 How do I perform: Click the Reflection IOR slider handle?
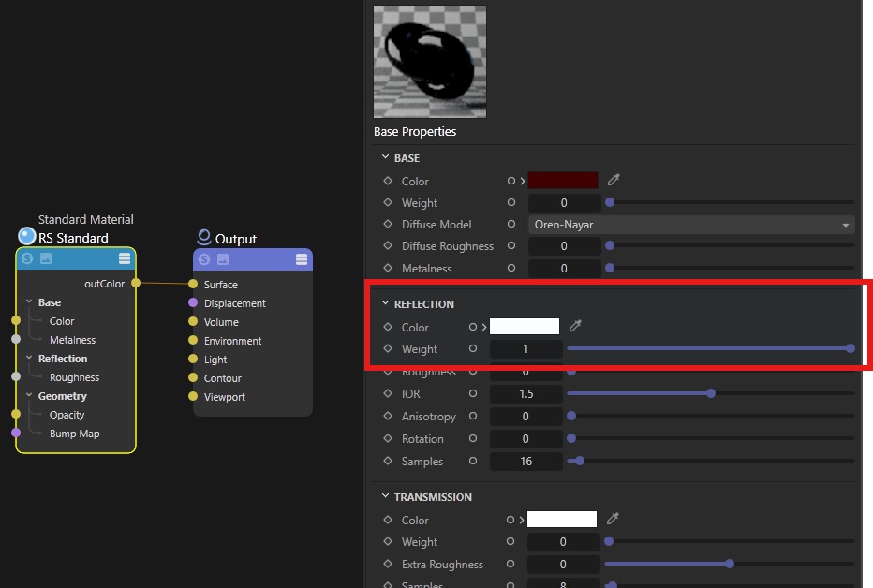(x=711, y=393)
